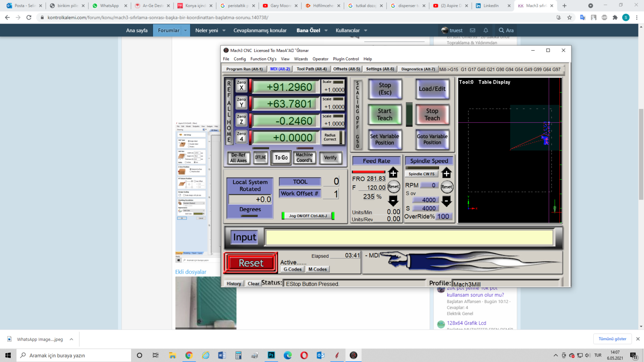Toggle Spindle CW F5
The width and height of the screenshot is (644, 362).
(x=422, y=174)
